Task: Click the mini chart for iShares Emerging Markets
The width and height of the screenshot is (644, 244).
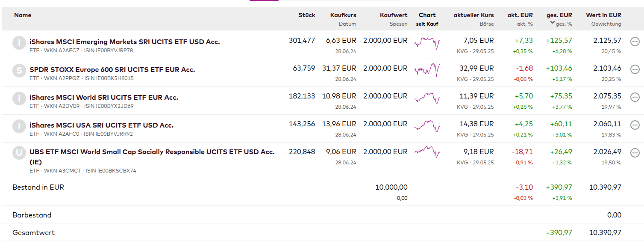Action: click(427, 43)
